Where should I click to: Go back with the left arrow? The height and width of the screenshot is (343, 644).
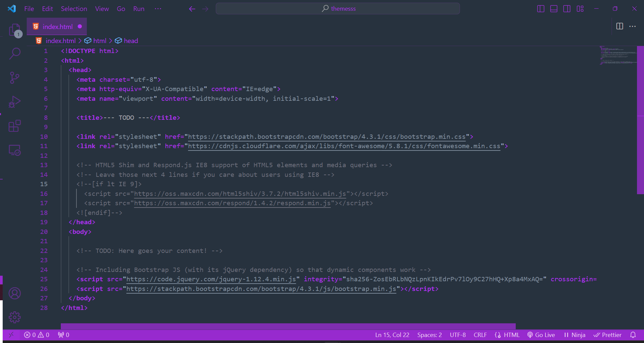tap(192, 9)
